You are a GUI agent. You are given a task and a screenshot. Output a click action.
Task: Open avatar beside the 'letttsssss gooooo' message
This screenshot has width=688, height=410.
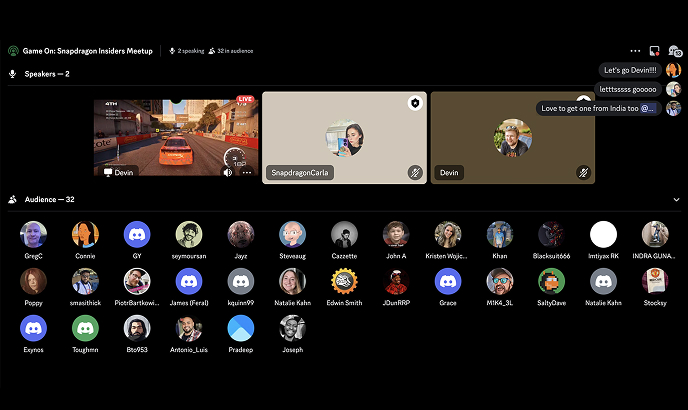click(x=673, y=89)
